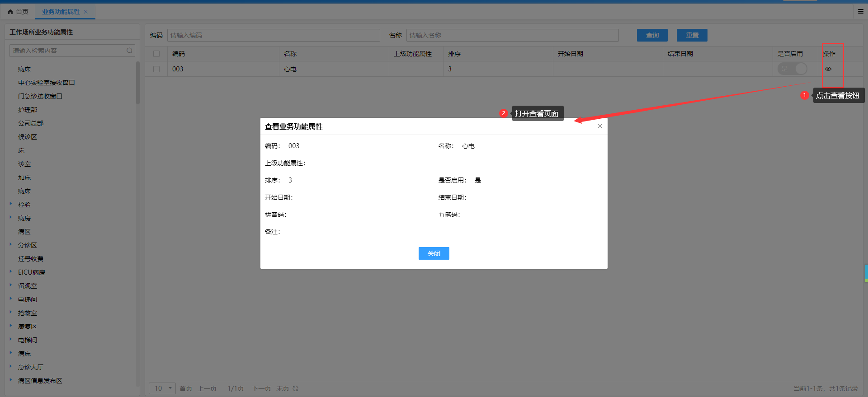Click the search magnifier icon in sidebar

pyautogui.click(x=129, y=51)
